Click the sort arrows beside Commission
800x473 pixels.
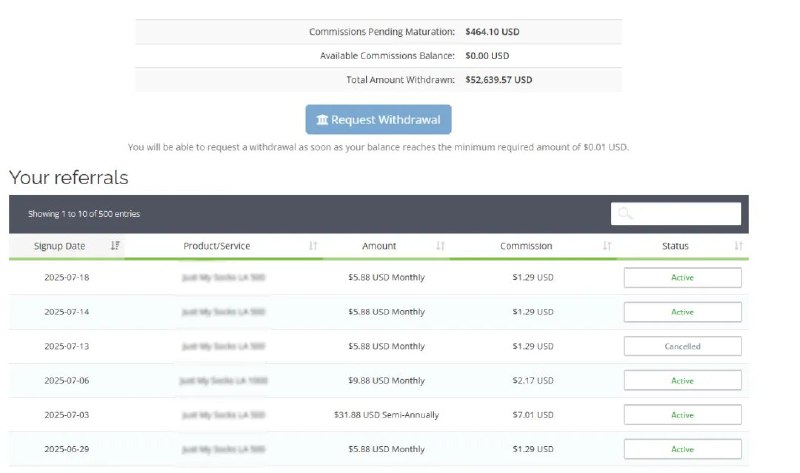coord(607,246)
